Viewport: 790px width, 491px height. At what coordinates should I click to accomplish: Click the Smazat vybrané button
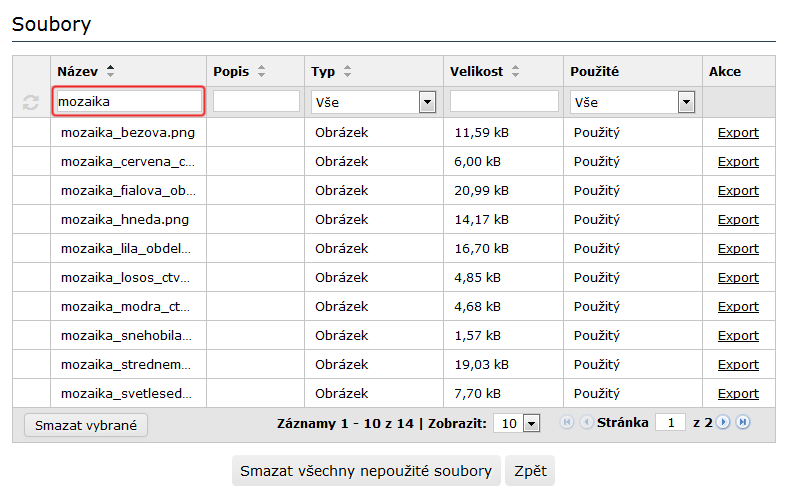[x=85, y=425]
